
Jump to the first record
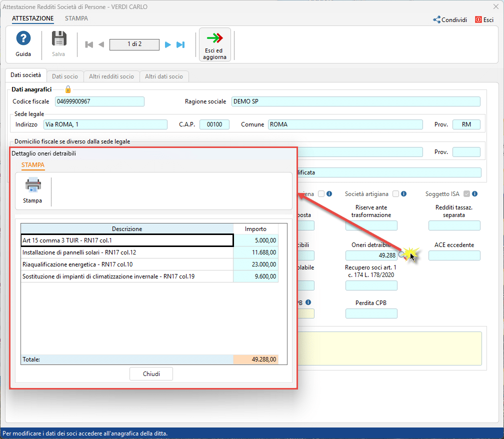coord(89,44)
